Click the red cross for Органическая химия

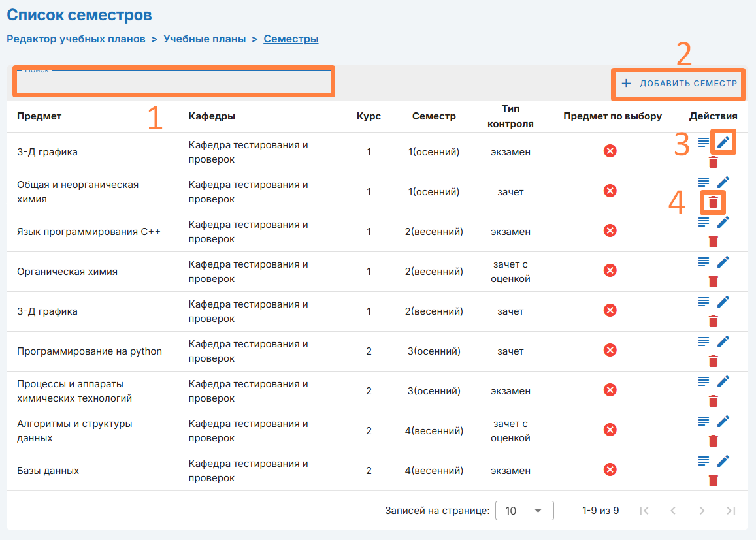pos(610,271)
